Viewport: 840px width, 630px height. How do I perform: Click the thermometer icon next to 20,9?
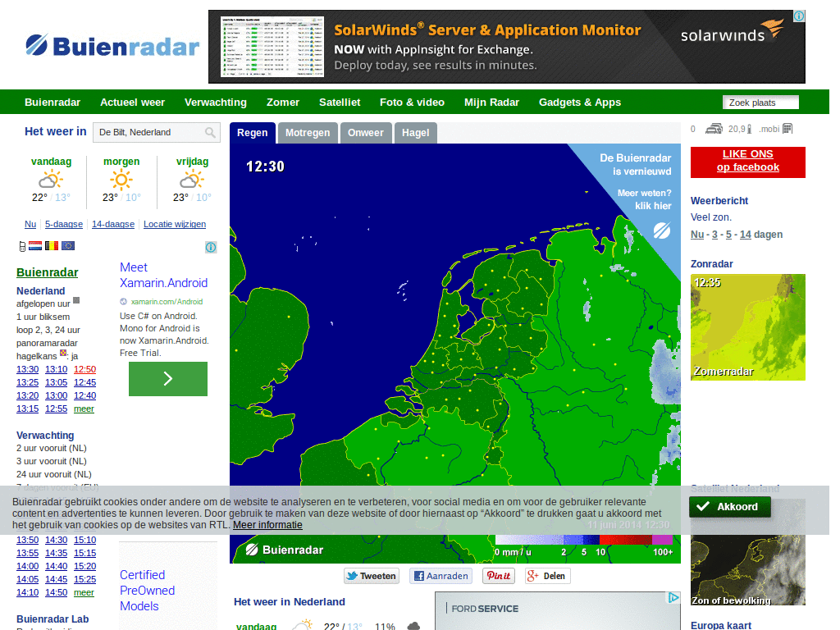point(749,129)
